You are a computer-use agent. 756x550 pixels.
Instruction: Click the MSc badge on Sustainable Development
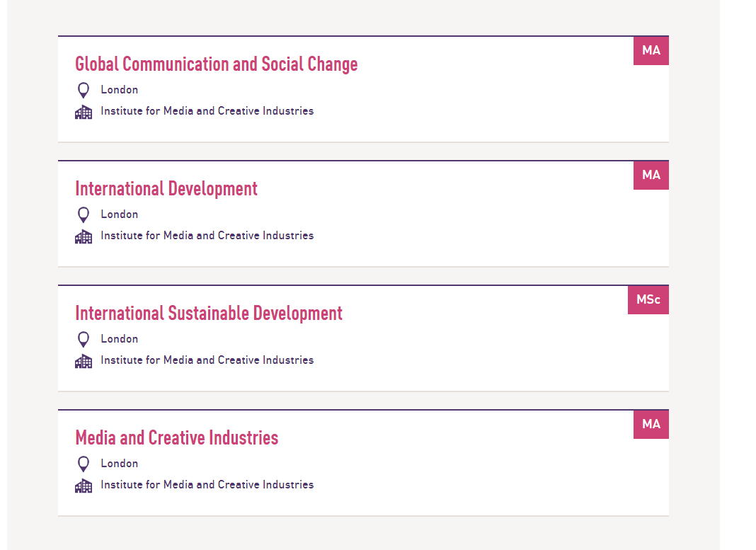coord(648,300)
